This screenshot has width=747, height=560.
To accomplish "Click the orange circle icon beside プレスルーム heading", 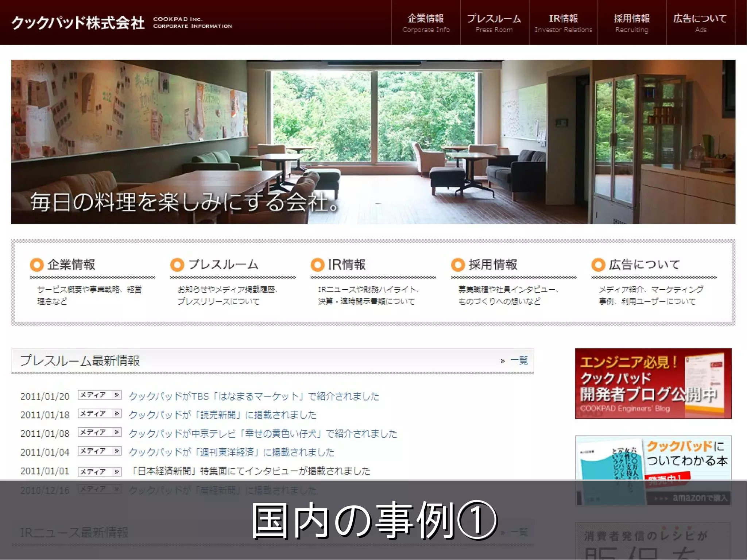I will [x=177, y=264].
